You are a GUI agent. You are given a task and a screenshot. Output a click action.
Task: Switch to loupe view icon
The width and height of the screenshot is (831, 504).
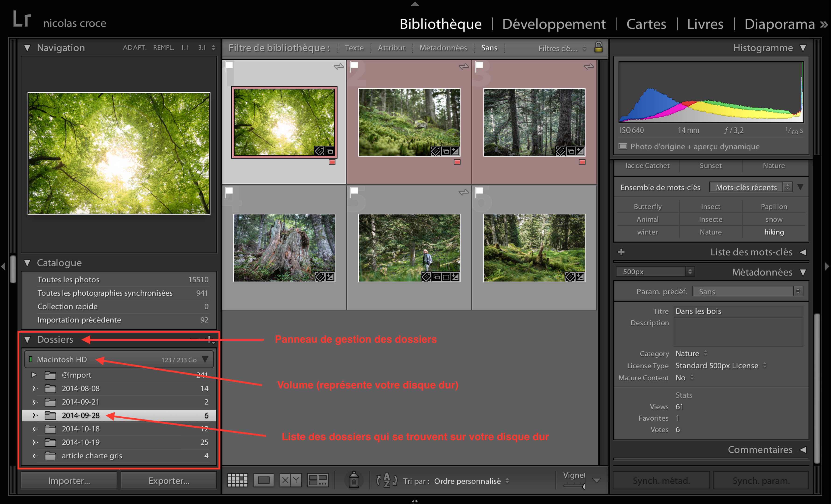point(264,480)
